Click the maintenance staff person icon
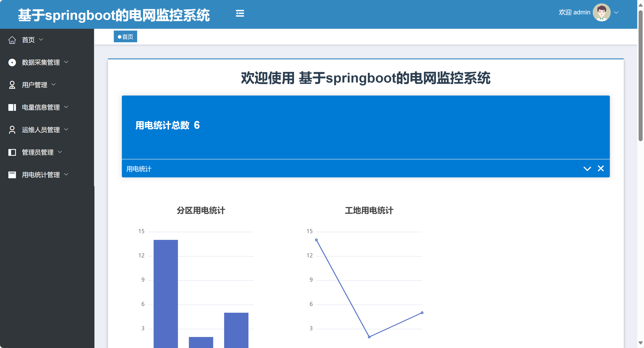 point(12,130)
